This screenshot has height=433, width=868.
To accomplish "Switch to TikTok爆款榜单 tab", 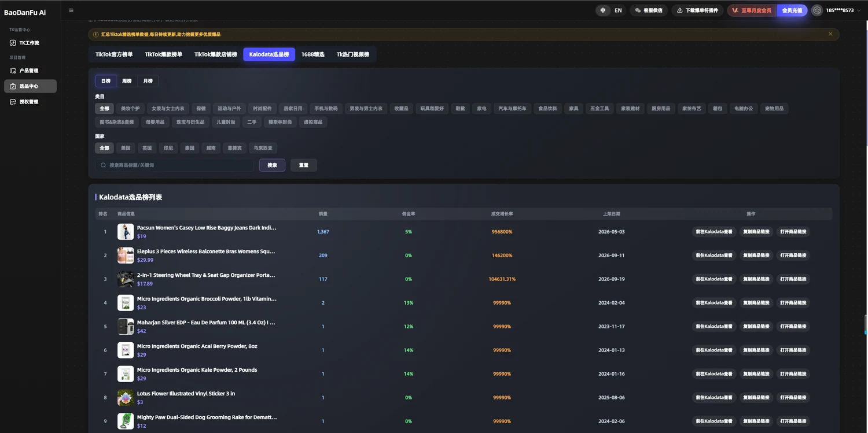I will pyautogui.click(x=163, y=54).
